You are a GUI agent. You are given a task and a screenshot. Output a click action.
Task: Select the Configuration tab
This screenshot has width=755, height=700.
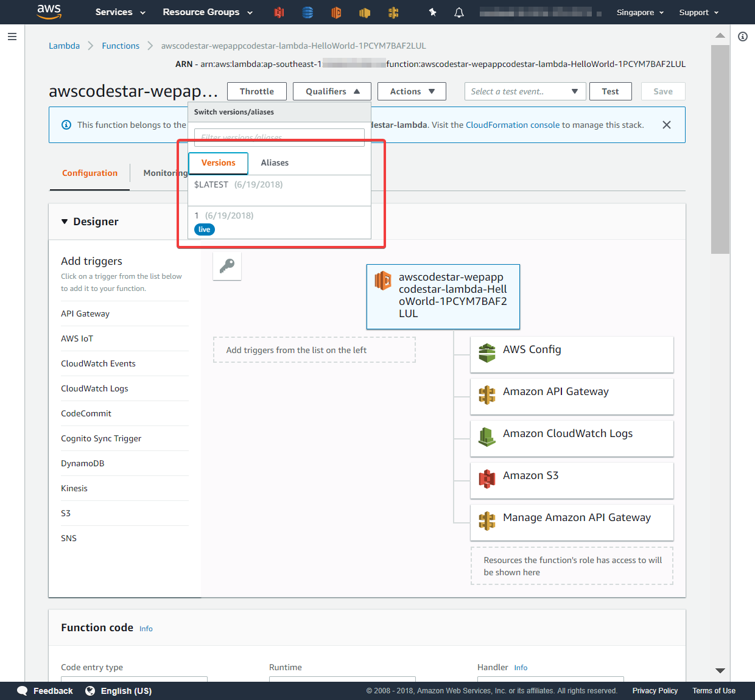click(90, 173)
